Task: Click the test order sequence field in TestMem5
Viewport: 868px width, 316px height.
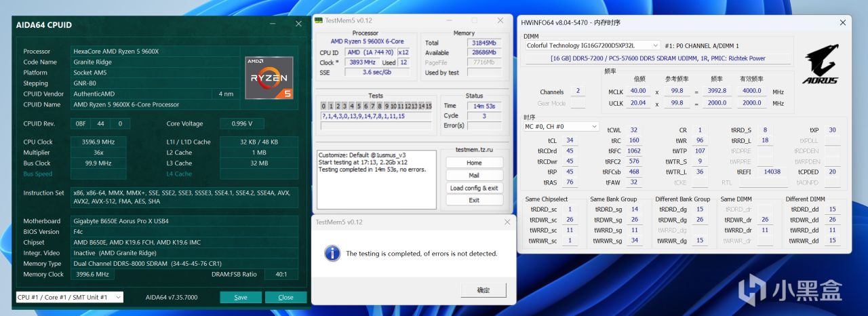Action: [x=376, y=116]
